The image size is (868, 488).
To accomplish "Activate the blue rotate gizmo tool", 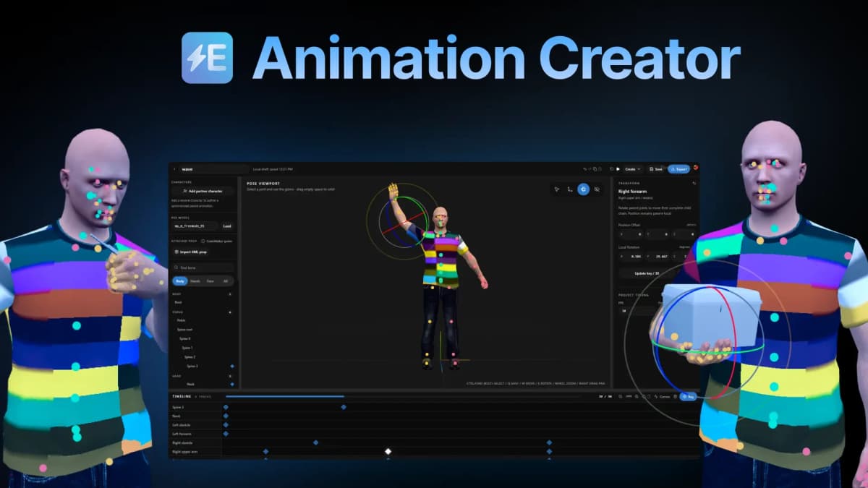I will (x=584, y=189).
